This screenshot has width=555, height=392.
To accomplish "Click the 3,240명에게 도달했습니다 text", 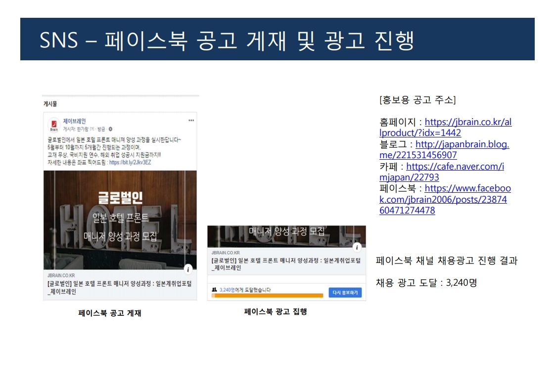I will tap(245, 290).
